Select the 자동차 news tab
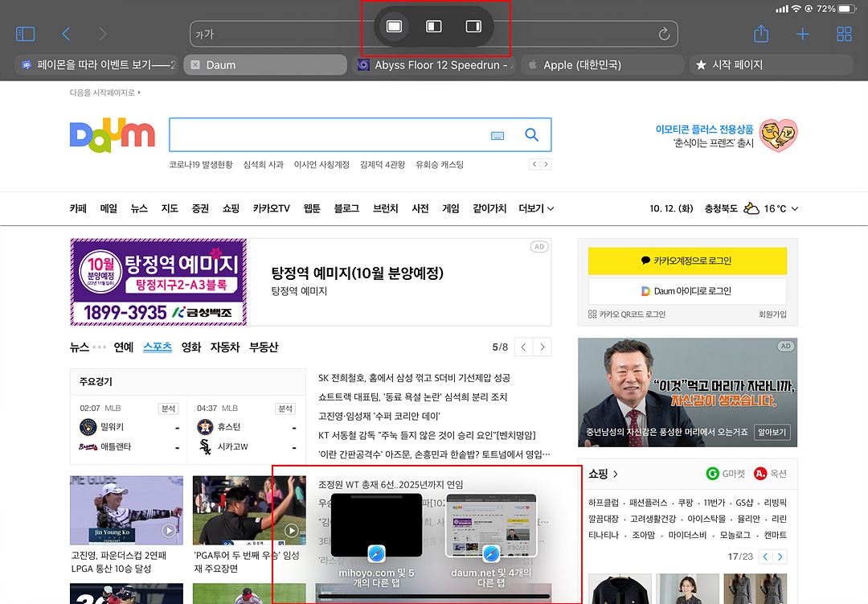This screenshot has width=868, height=604. tap(225, 347)
